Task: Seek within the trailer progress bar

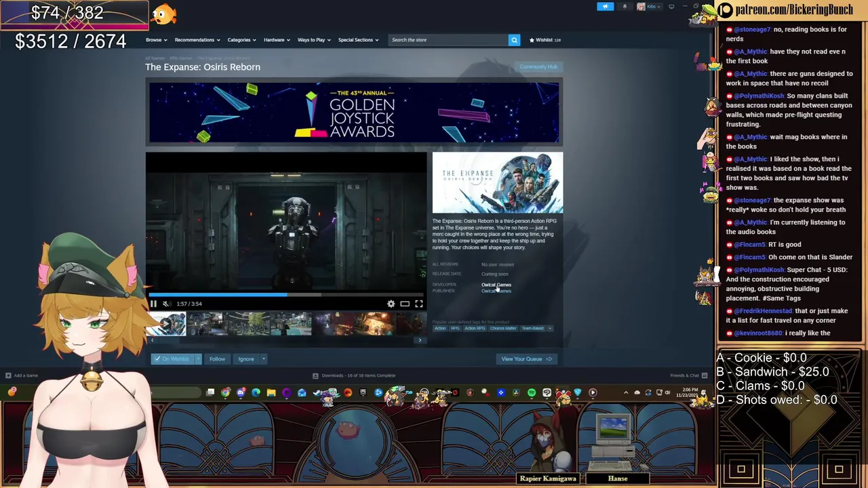Action: click(286, 295)
